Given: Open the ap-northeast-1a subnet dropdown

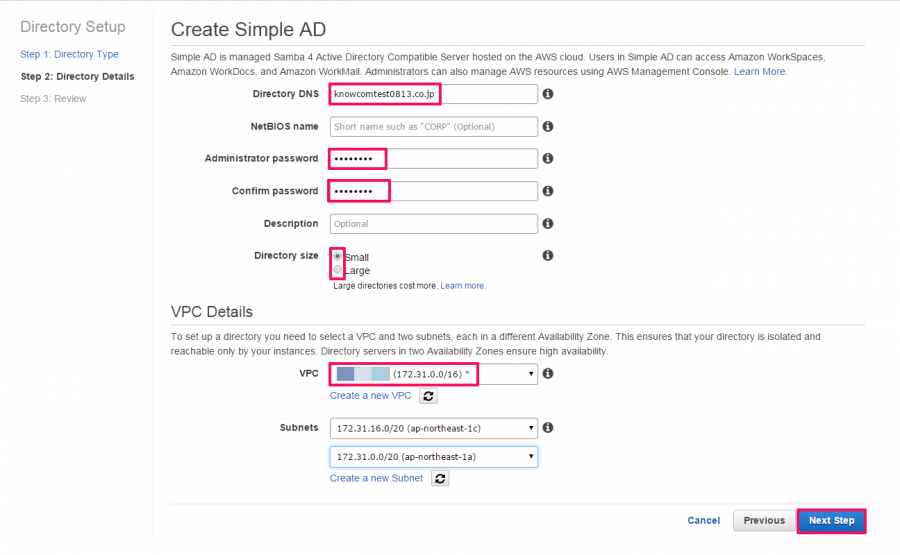Looking at the screenshot, I should point(433,457).
